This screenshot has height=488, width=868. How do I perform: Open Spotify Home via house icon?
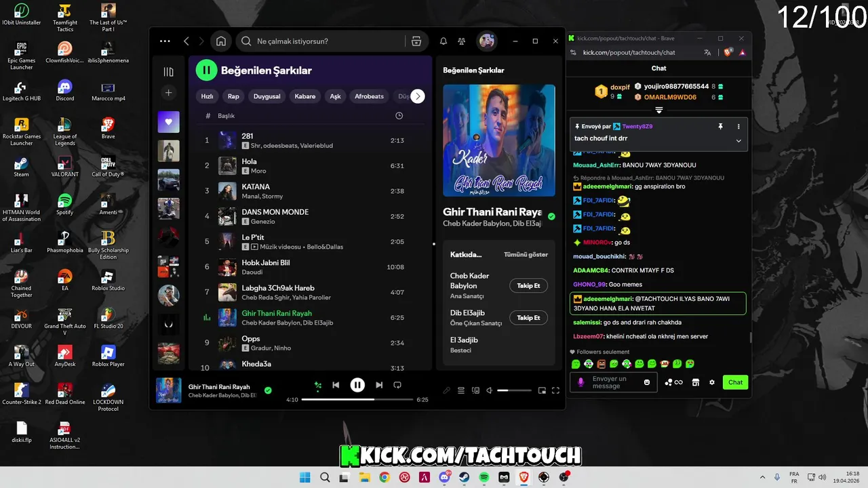point(221,41)
